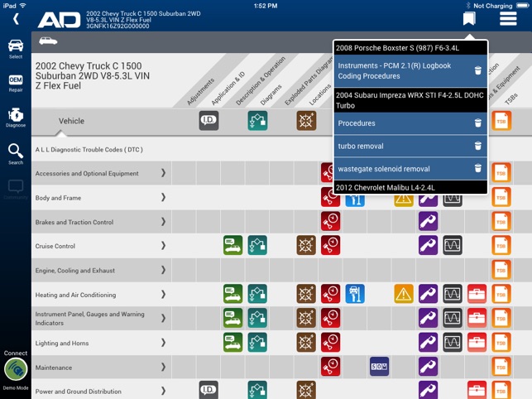This screenshot has height=399, width=532.
Task: Tap the Connect Demo Mode button
Action: 16,371
